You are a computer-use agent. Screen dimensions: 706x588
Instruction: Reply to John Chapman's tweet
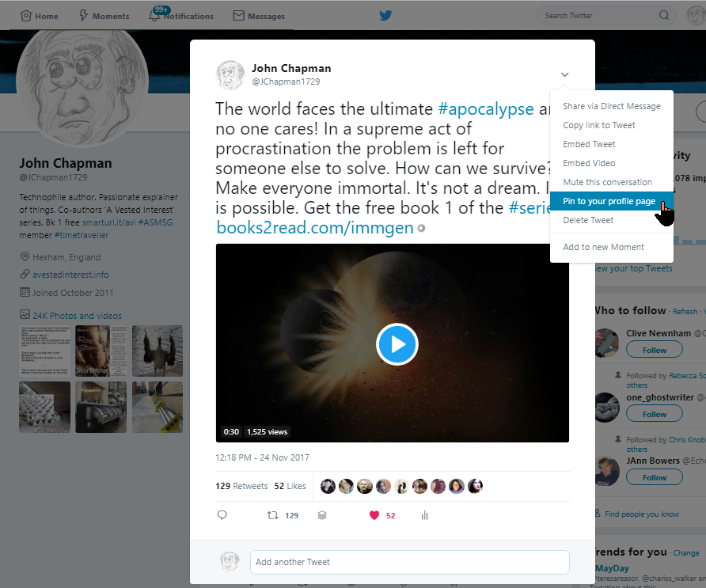[222, 514]
